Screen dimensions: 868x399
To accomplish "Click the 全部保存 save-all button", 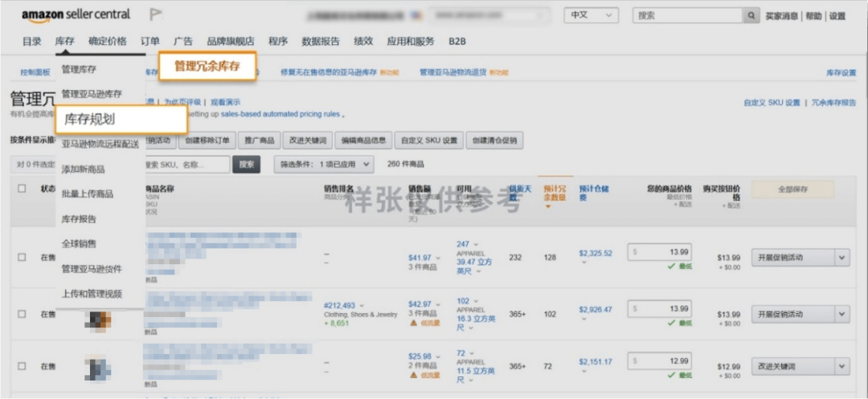I will pos(792,189).
